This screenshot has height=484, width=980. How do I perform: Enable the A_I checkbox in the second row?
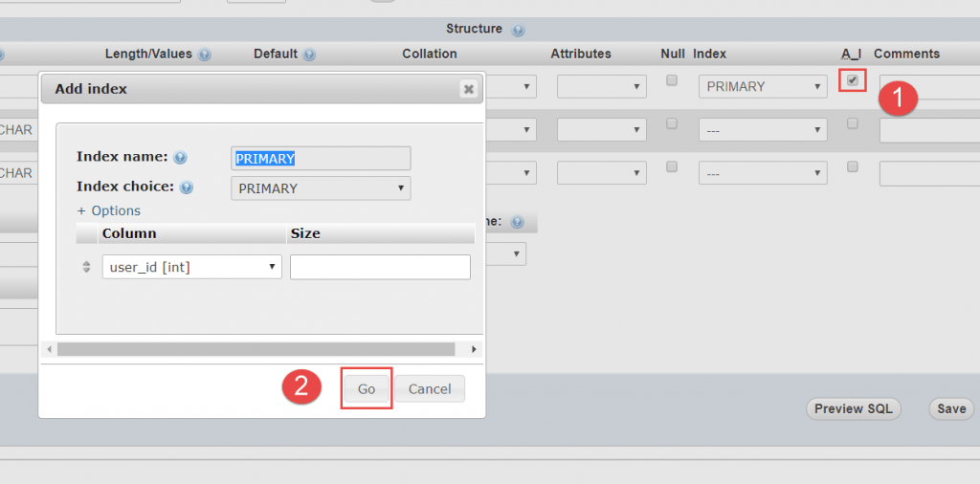(x=853, y=123)
